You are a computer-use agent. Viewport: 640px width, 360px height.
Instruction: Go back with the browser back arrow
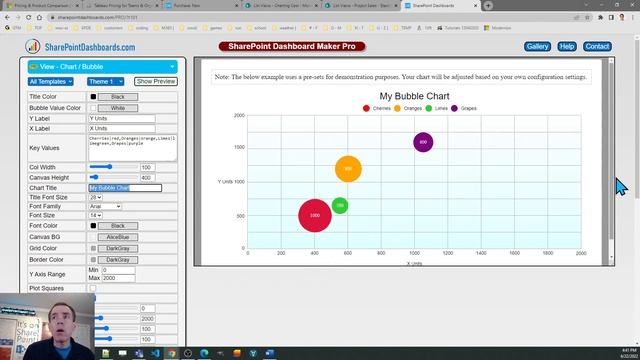click(7, 18)
